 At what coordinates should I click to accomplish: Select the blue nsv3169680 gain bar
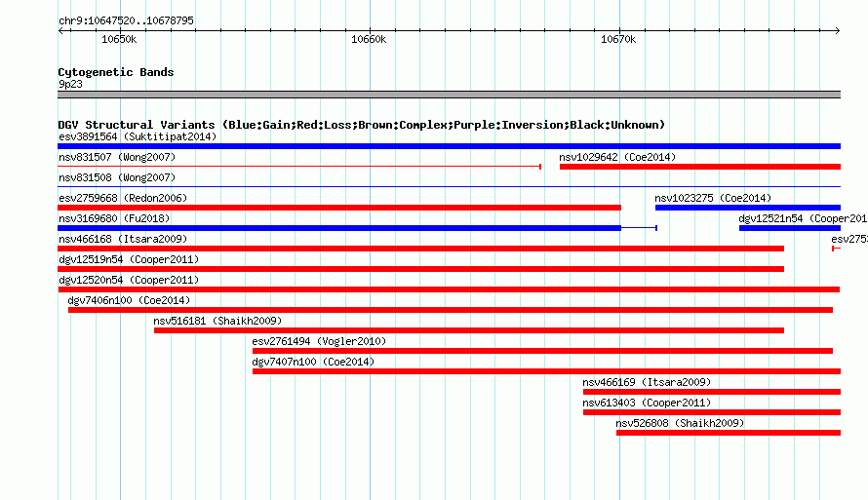pyautogui.click(x=339, y=228)
